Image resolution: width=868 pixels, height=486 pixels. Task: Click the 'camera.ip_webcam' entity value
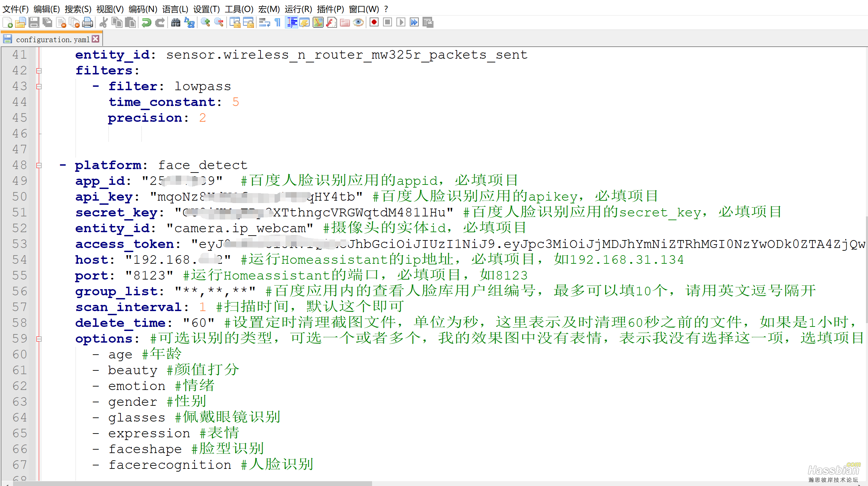click(240, 228)
